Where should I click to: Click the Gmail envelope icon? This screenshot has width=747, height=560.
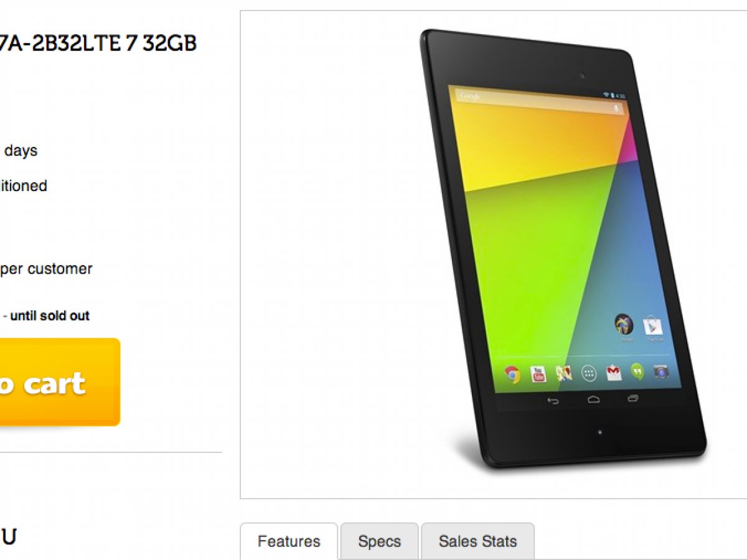(x=614, y=373)
